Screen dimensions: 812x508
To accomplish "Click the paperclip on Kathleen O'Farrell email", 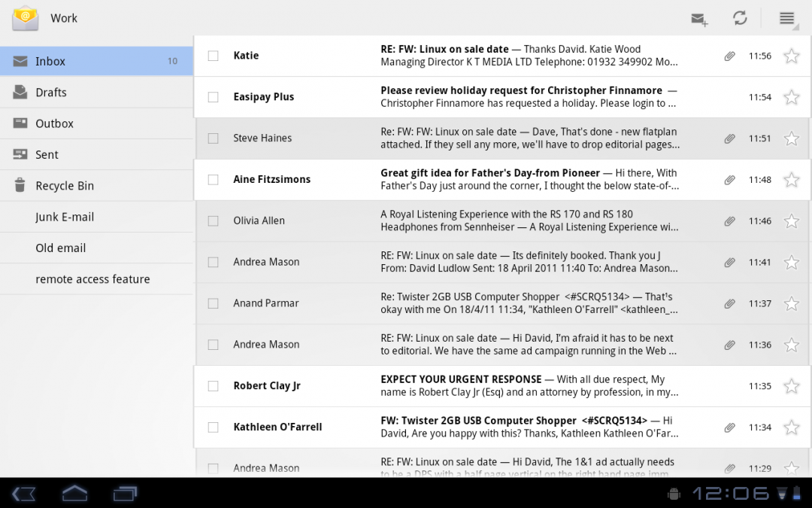I will [x=729, y=427].
